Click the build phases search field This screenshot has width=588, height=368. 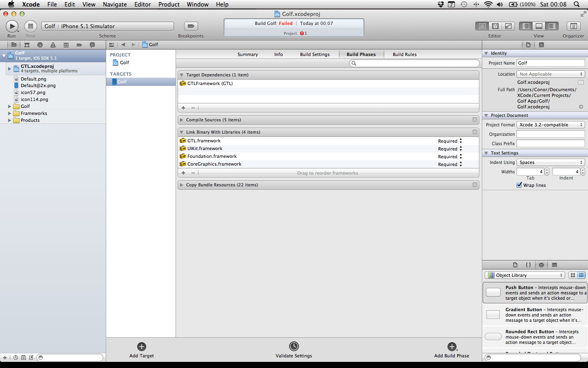[414, 63]
